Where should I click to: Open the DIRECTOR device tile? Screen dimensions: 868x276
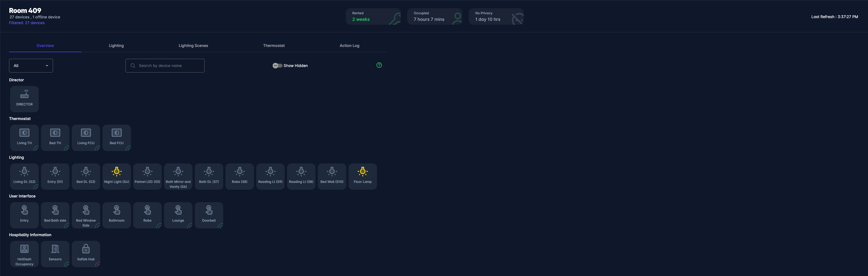24,99
